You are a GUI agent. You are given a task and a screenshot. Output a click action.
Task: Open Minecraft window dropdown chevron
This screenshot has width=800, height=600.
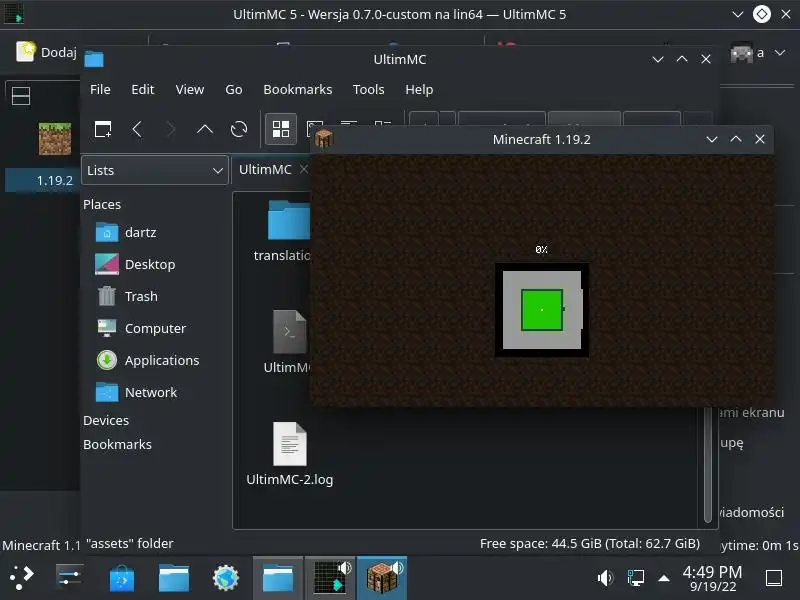point(712,139)
